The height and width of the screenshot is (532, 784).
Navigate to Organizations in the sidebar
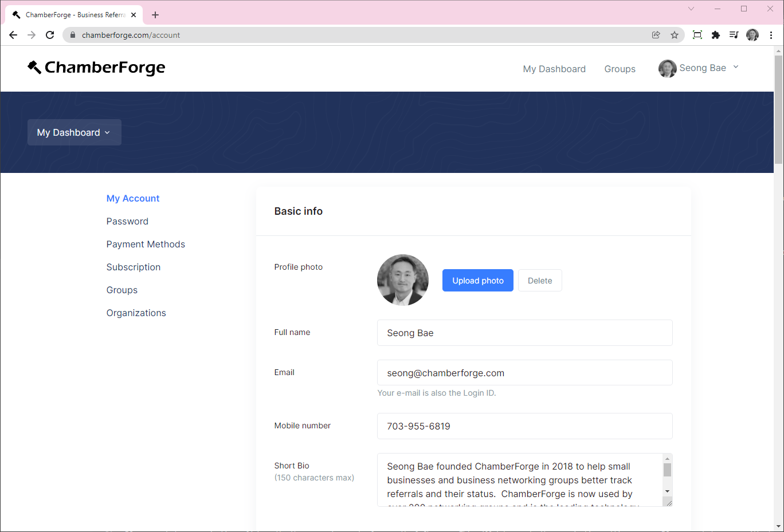point(136,313)
